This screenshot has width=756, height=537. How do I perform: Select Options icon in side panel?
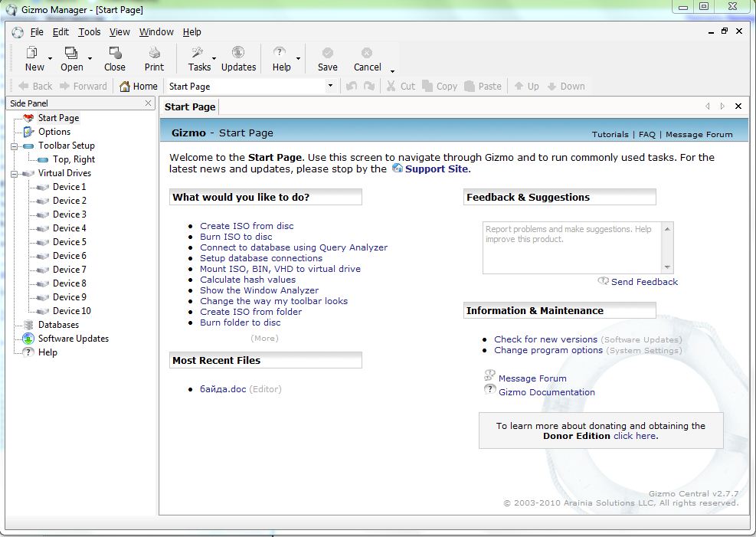[x=28, y=132]
